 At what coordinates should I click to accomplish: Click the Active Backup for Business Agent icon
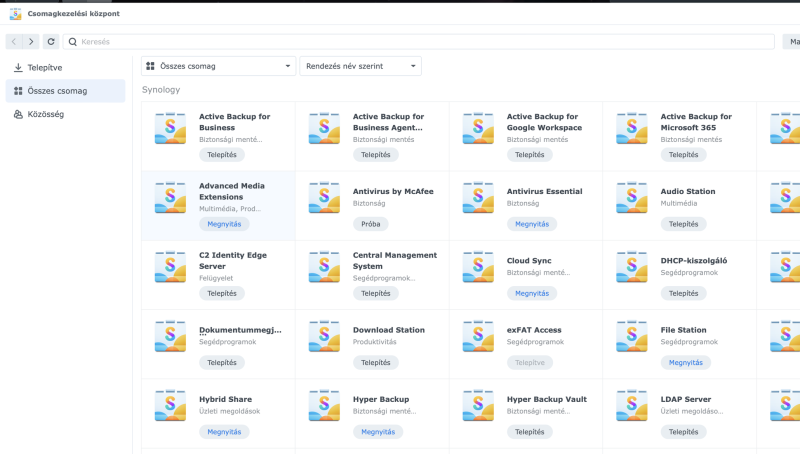[324, 128]
